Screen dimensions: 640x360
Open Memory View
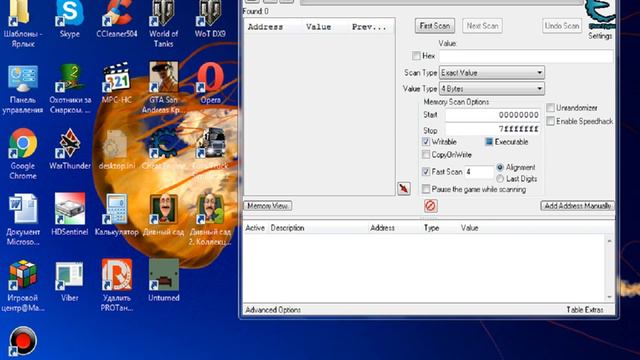[x=267, y=206]
